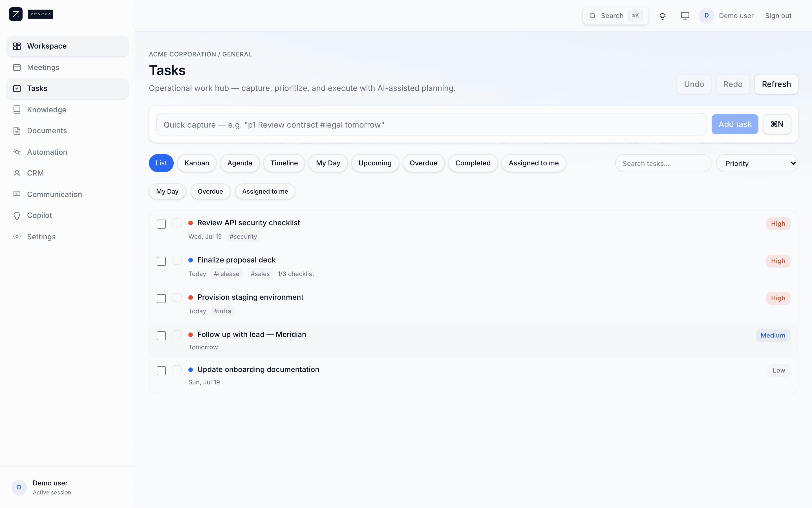Viewport: 812px width, 508px height.
Task: Select Assigned to me in top tab row
Action: pos(533,163)
